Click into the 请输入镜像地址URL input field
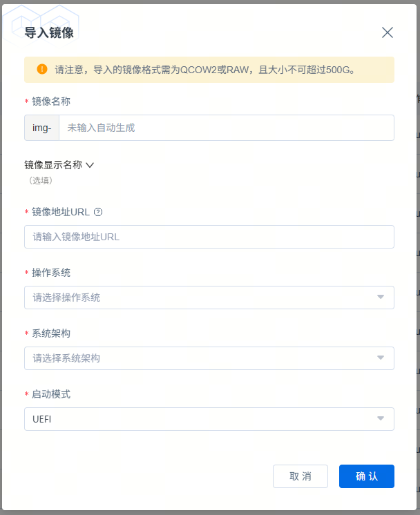This screenshot has height=515, width=420. [209, 237]
